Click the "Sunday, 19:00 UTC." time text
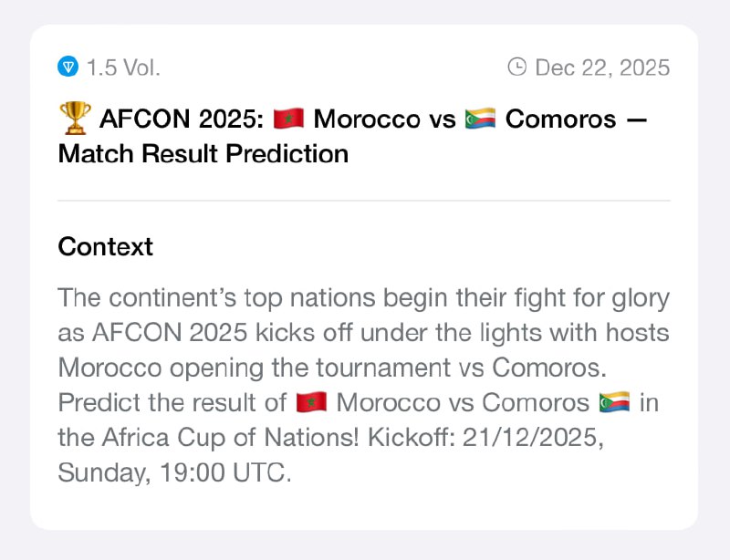Viewport: 730px width, 560px height. pyautogui.click(x=174, y=472)
